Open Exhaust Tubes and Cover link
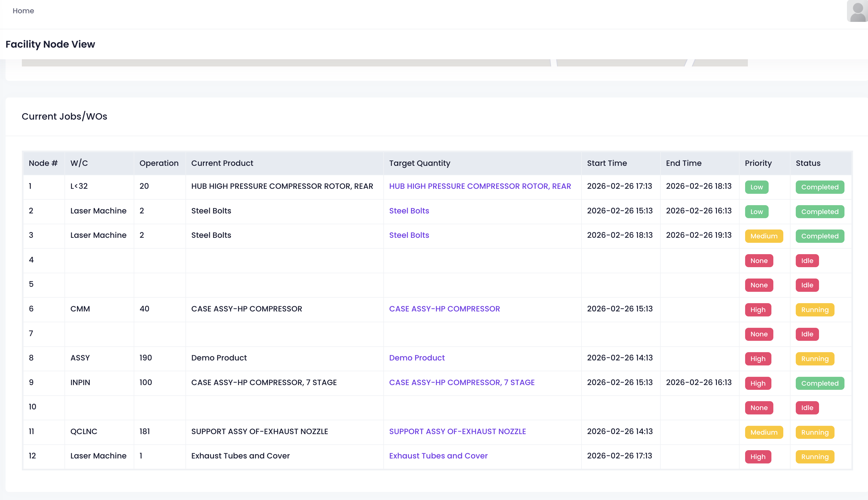 (x=438, y=456)
